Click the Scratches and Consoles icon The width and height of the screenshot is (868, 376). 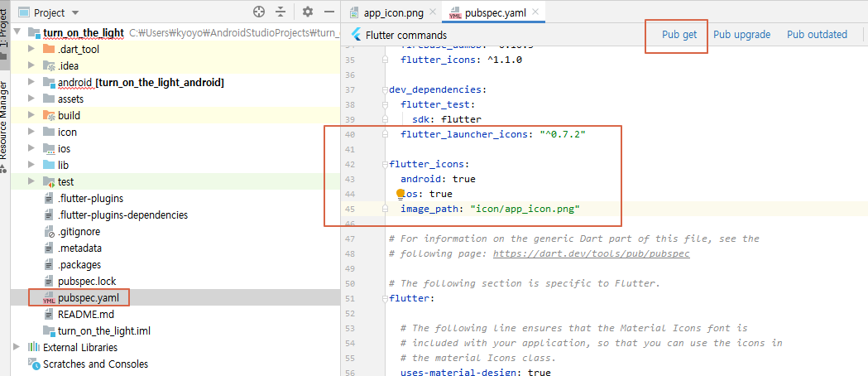(x=34, y=364)
